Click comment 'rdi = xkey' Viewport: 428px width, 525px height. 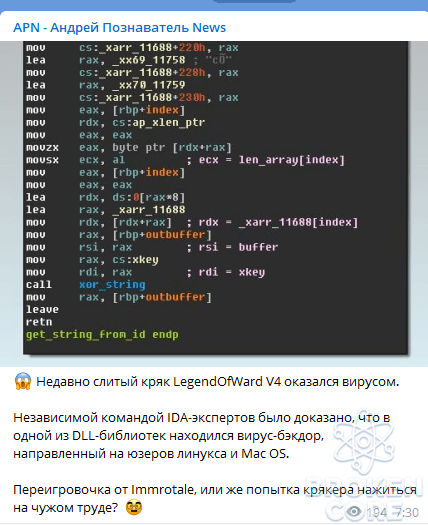point(232,272)
